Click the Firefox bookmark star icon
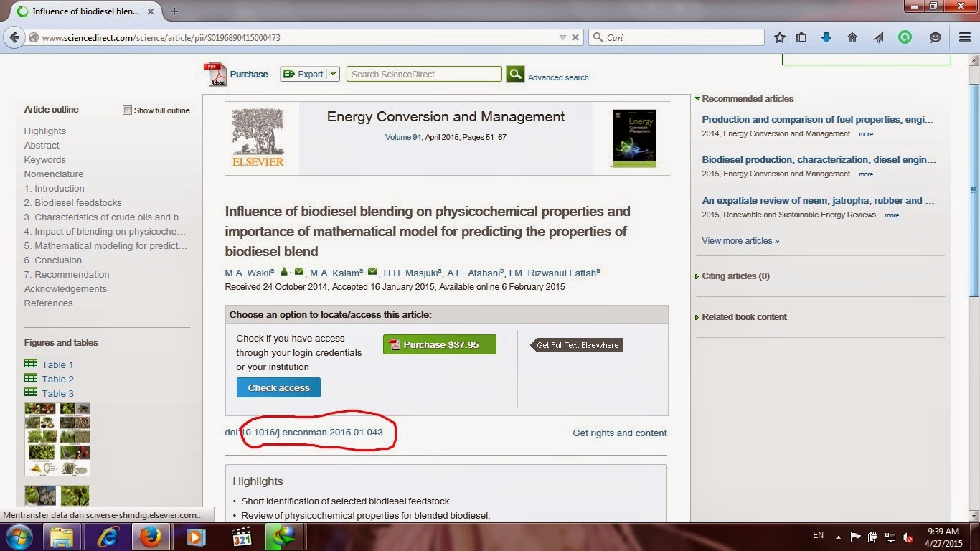This screenshot has height=551, width=980. pyautogui.click(x=780, y=37)
